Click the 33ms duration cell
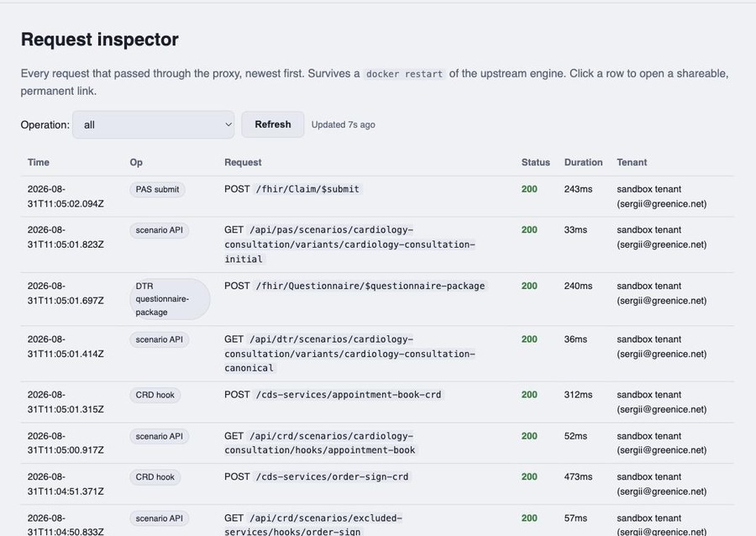 coord(575,230)
